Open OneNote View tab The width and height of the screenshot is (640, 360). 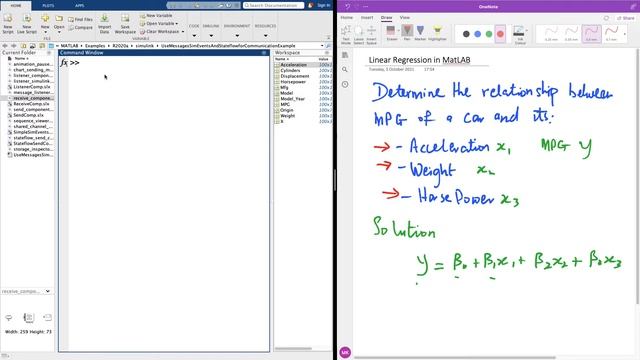(x=404, y=18)
